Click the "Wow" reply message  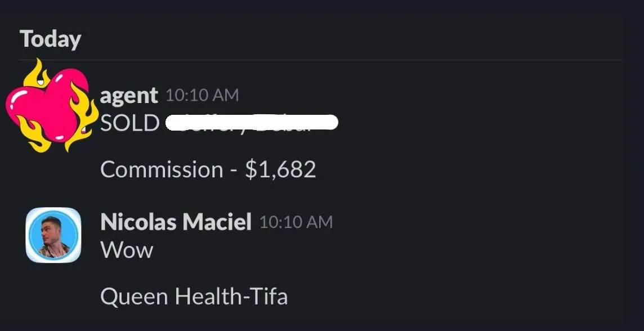(x=127, y=250)
